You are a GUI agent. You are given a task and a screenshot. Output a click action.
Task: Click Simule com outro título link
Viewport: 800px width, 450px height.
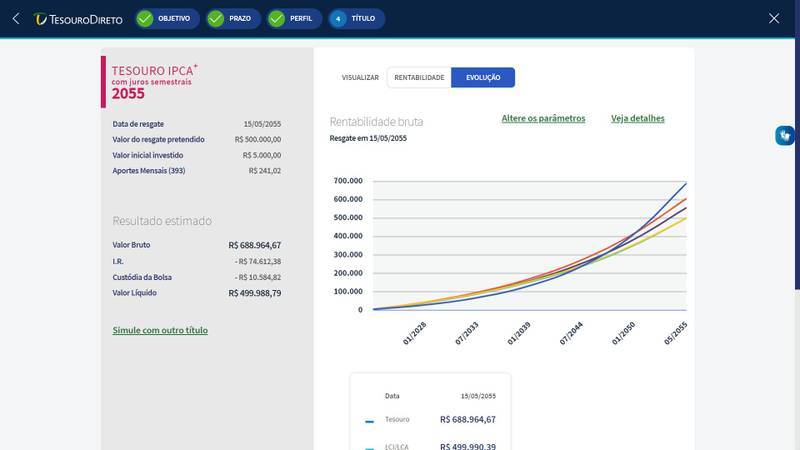pyautogui.click(x=160, y=330)
